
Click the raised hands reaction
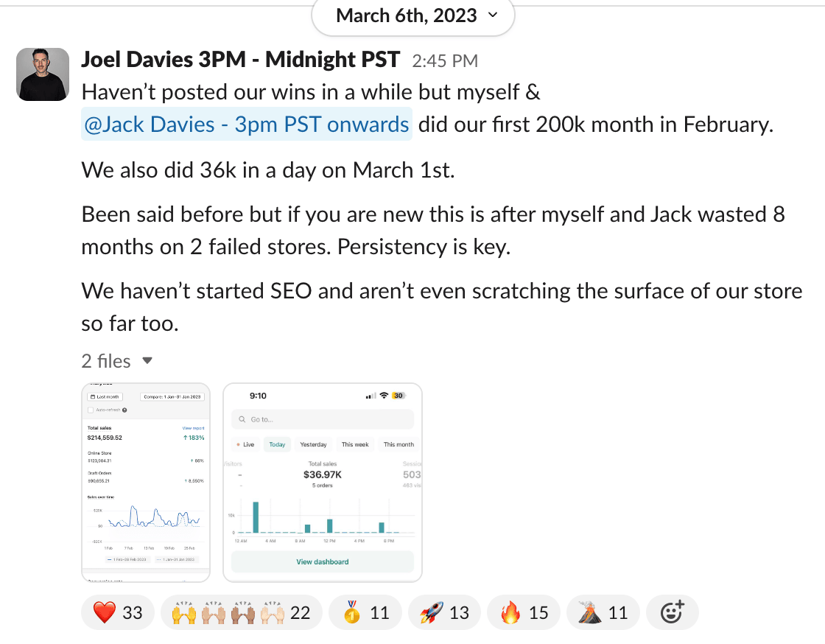point(241,612)
